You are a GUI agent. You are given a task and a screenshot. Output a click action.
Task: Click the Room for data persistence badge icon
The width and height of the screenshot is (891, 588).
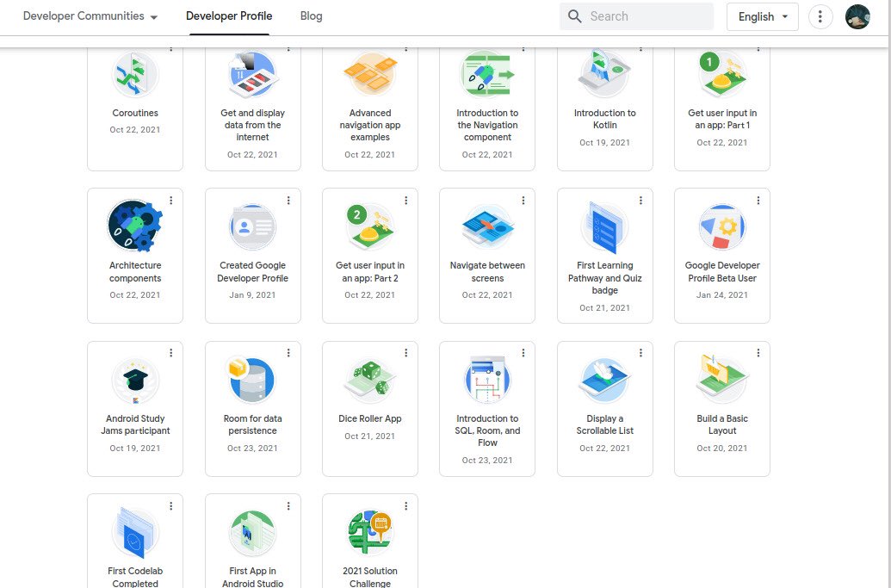[x=251, y=380]
